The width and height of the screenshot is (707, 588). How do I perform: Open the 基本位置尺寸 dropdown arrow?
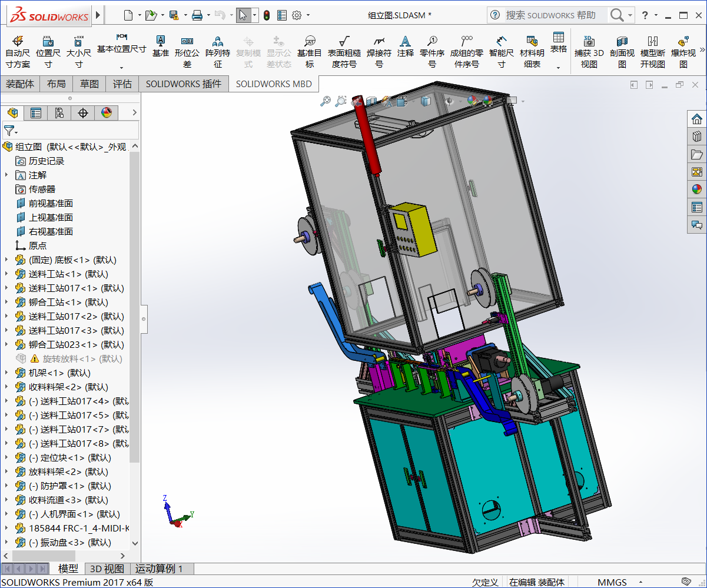coord(121,67)
